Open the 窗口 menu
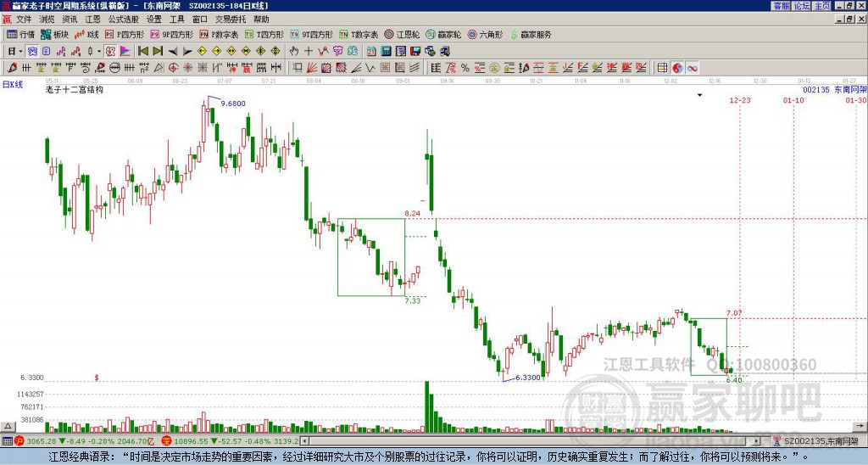Viewport: 868px width, 465px height. [x=200, y=20]
